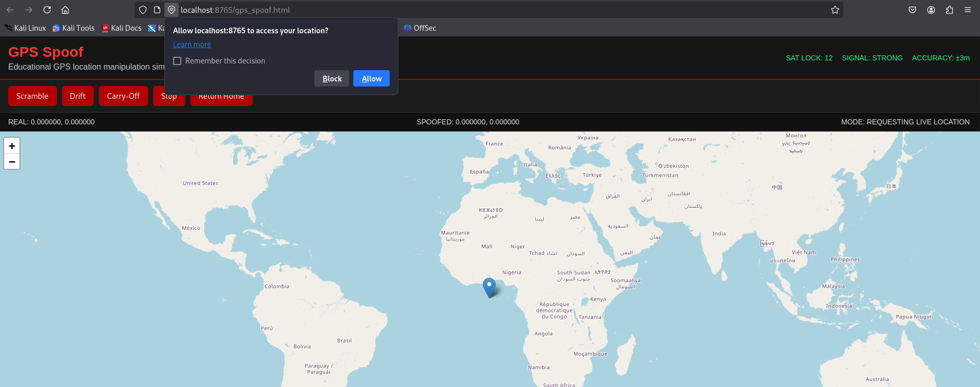The image size is (980, 387).
Task: Select the Mali map label
Action: point(487,246)
